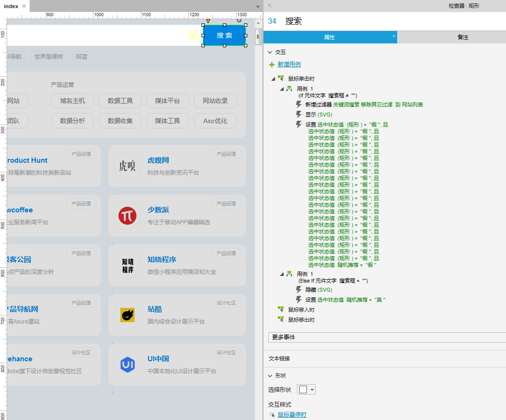Switch to the 备注 tab
The image size is (506, 420).
pyautogui.click(x=463, y=37)
